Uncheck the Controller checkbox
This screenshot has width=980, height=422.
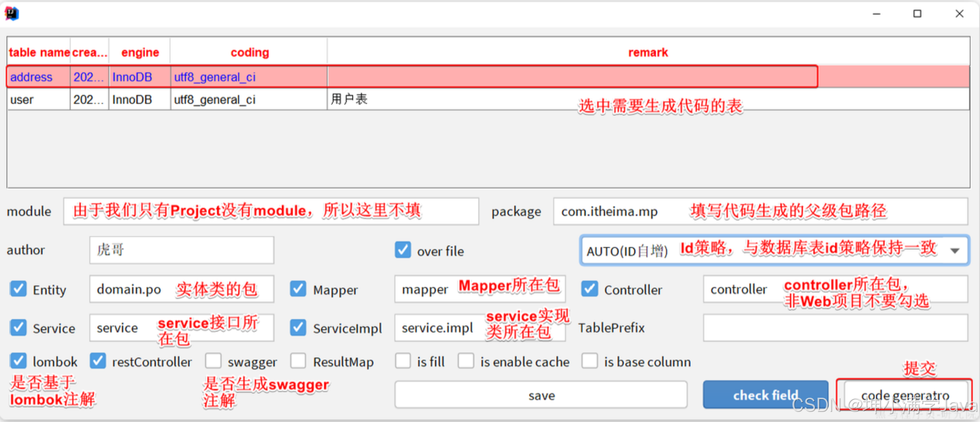click(x=589, y=289)
